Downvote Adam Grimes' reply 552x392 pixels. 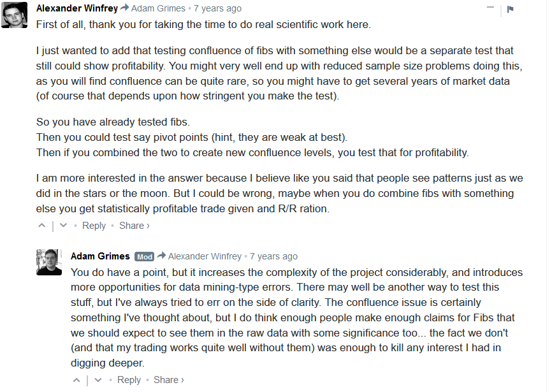[x=98, y=380]
